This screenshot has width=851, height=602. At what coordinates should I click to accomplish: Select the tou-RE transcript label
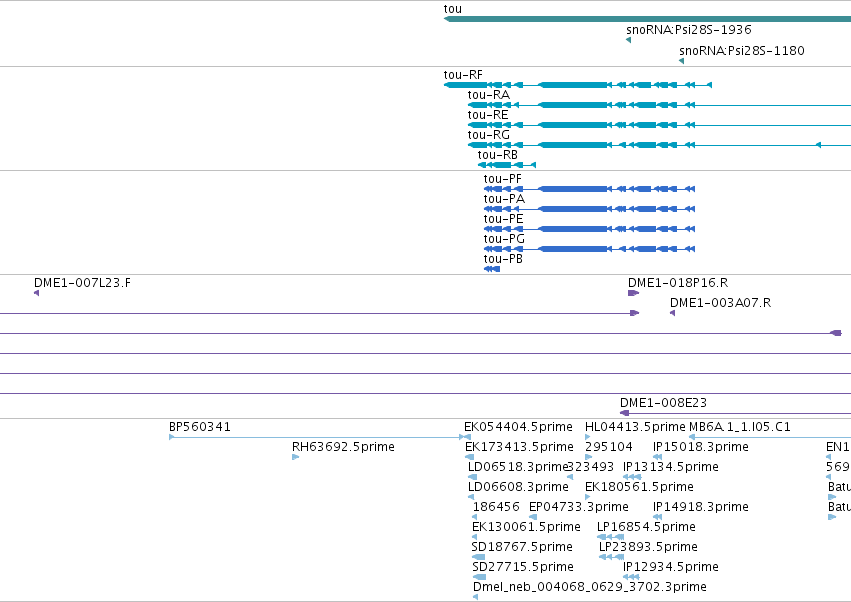click(488, 115)
